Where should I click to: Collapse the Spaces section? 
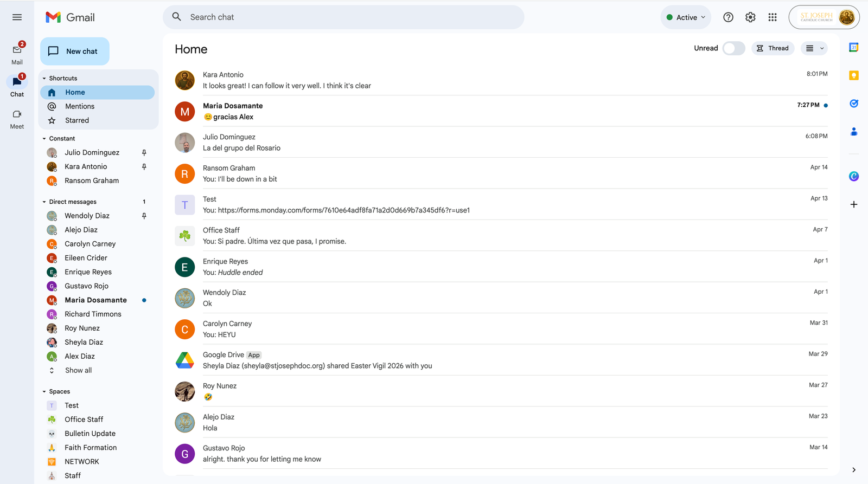[x=44, y=392]
